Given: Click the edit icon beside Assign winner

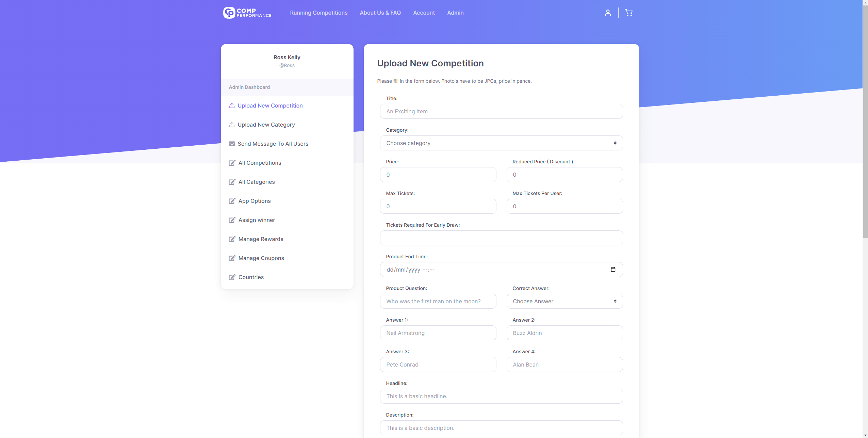Looking at the screenshot, I should (232, 220).
